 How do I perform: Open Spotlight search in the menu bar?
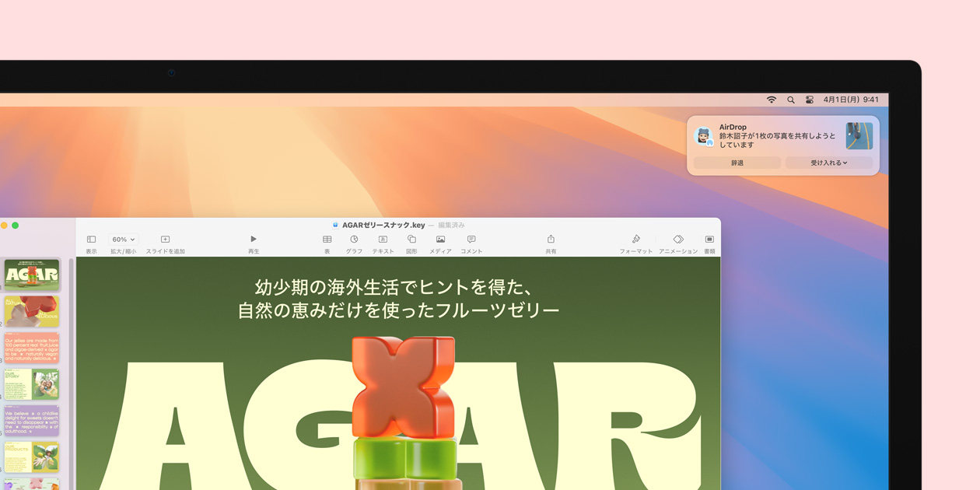790,100
